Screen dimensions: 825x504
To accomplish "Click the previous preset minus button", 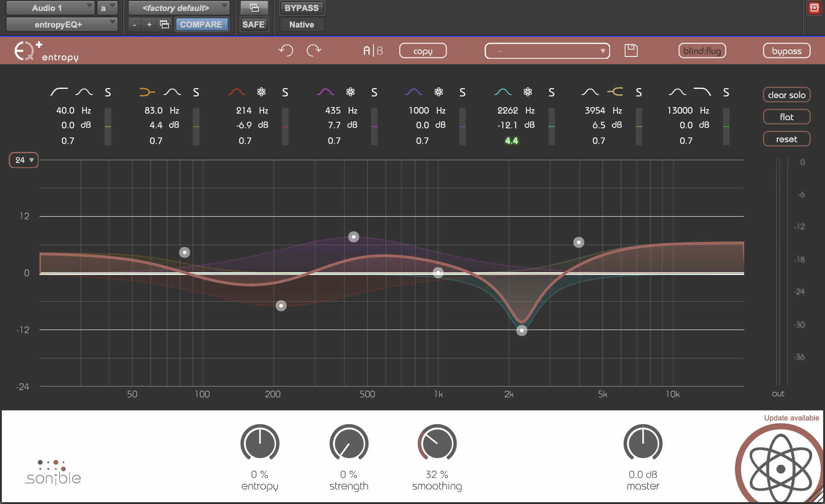I will (134, 24).
